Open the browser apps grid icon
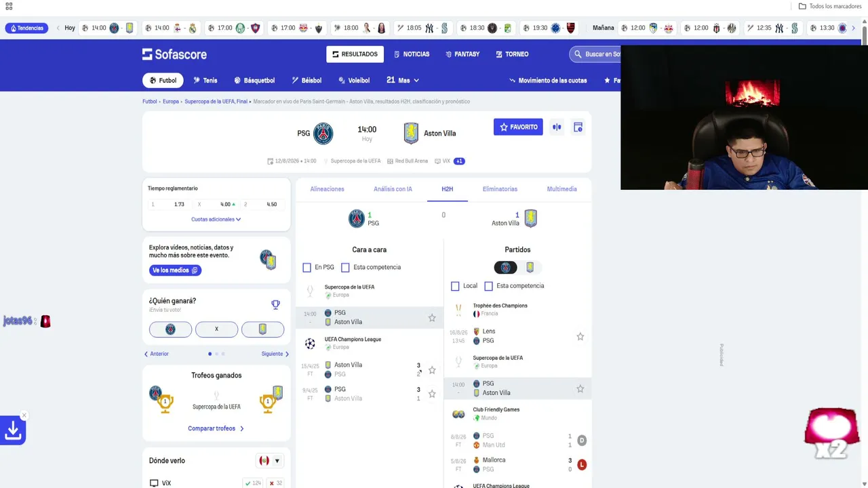 (x=9, y=6)
